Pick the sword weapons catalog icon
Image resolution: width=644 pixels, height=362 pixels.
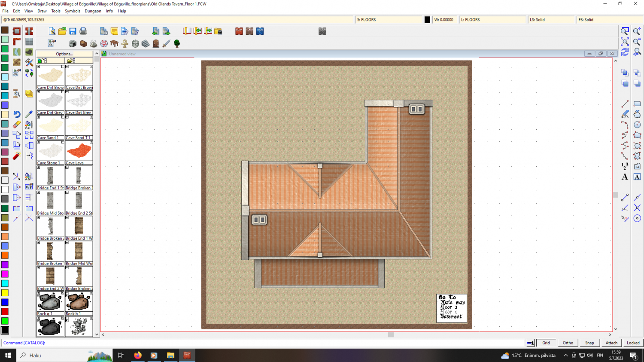pos(166,43)
